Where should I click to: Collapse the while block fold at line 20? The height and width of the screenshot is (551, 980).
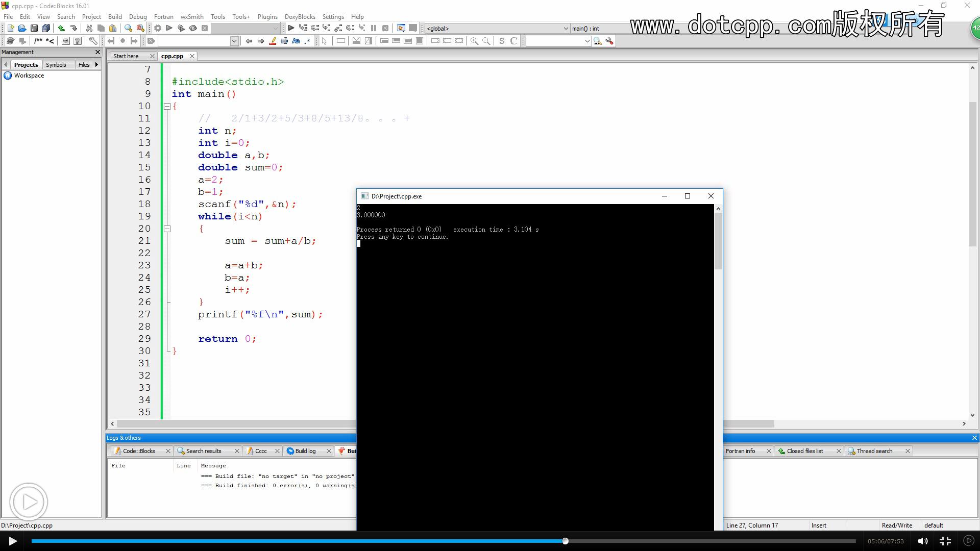click(167, 229)
